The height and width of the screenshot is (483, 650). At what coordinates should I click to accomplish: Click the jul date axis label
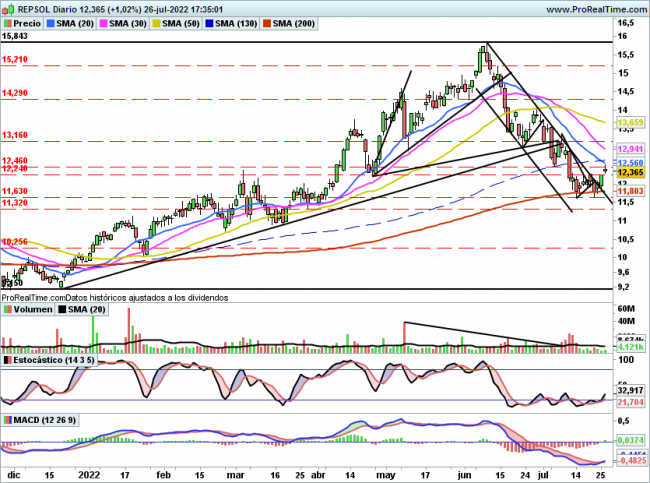point(543,475)
